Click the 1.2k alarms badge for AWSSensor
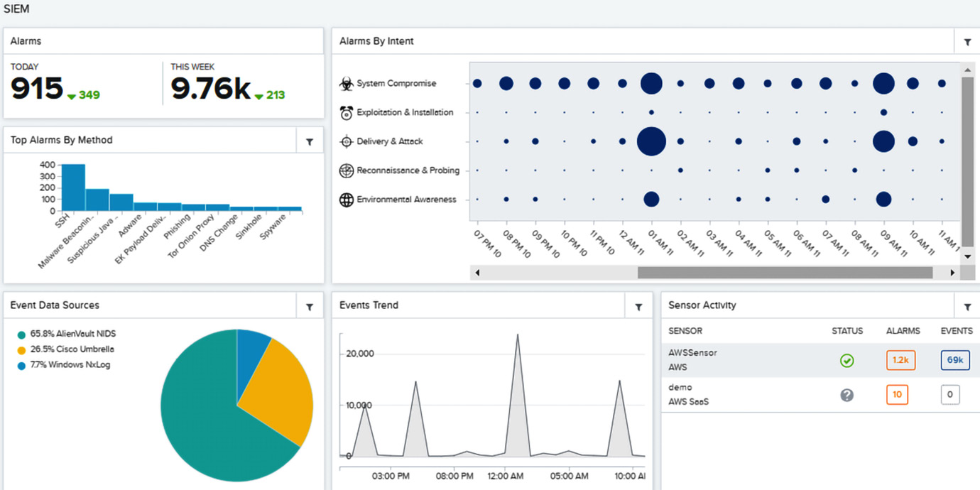The width and height of the screenshot is (980, 490). pyautogui.click(x=900, y=360)
